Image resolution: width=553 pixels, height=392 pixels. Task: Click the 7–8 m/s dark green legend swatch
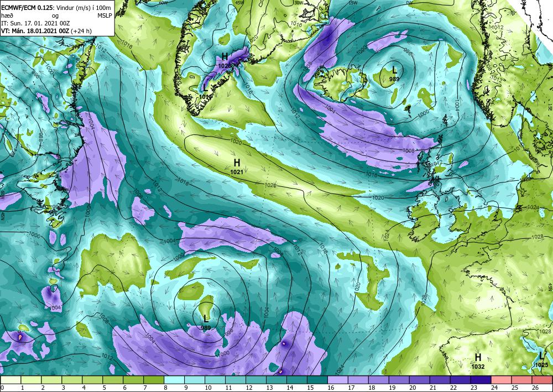point(154,380)
